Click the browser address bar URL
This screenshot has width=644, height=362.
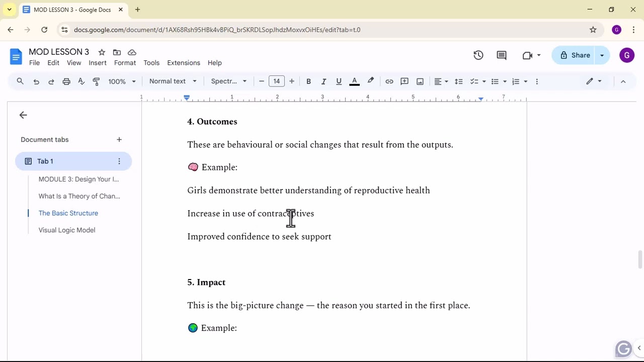pyautogui.click(x=217, y=30)
